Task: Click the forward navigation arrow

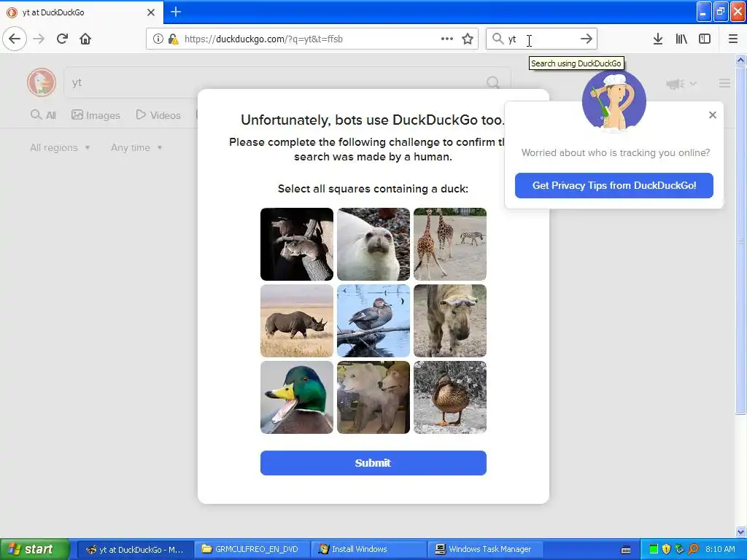Action: (x=39, y=39)
